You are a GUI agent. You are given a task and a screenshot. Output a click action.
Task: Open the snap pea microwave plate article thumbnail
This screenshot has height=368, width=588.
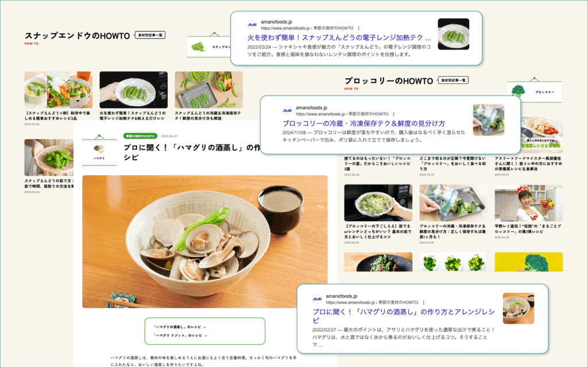[x=133, y=90]
